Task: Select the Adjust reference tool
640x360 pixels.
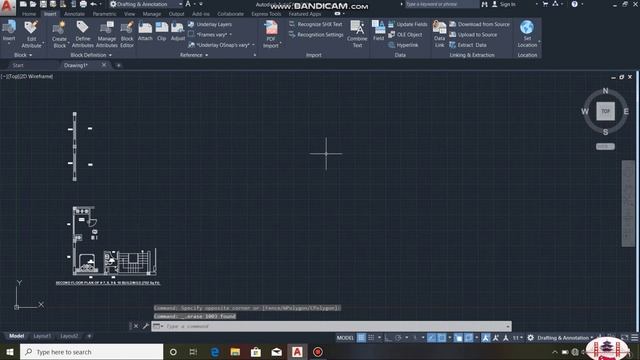Action: [x=178, y=31]
